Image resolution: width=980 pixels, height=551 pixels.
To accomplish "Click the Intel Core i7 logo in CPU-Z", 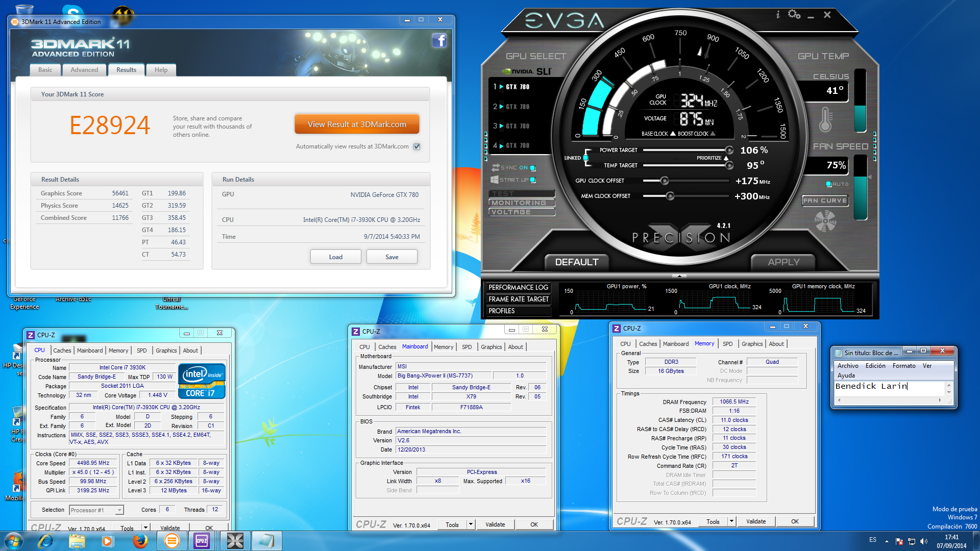I will 202,381.
